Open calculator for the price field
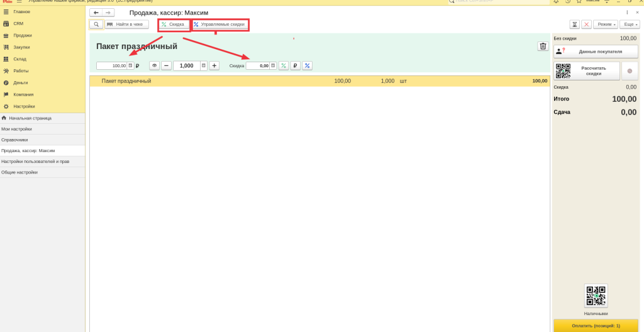This screenshot has width=644, height=332. pos(130,66)
